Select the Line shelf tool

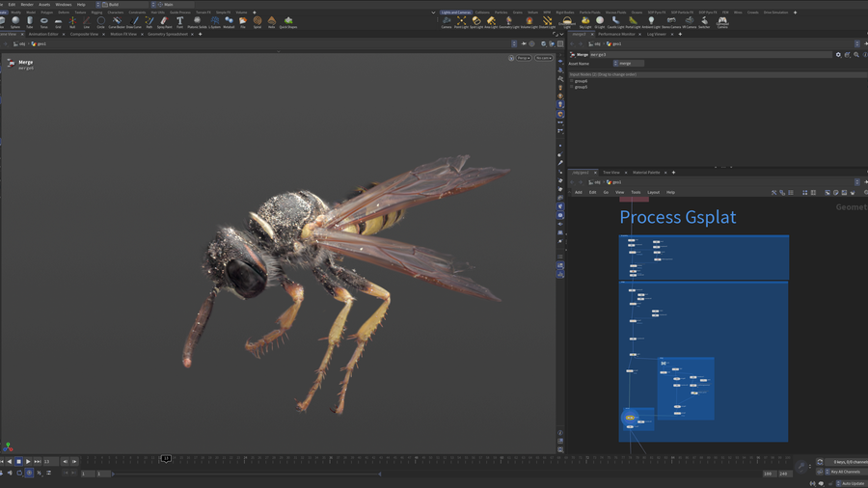(x=87, y=22)
